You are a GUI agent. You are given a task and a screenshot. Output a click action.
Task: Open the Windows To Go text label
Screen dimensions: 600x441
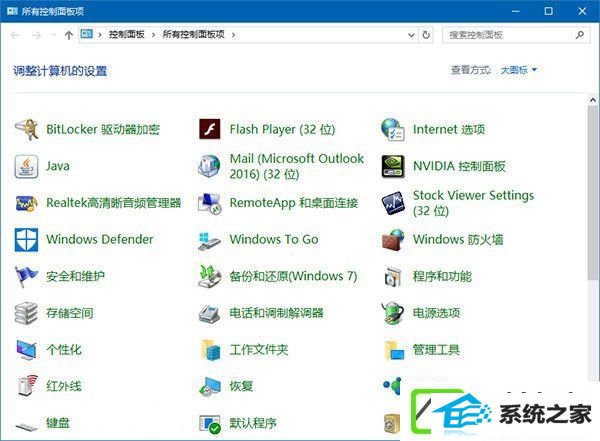(x=274, y=240)
